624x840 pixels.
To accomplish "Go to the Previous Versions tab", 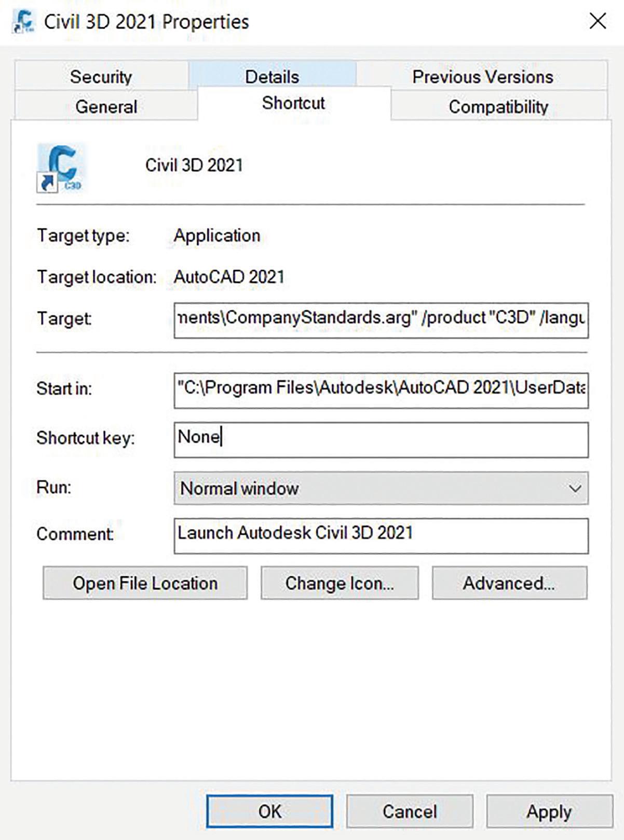I will pyautogui.click(x=482, y=76).
